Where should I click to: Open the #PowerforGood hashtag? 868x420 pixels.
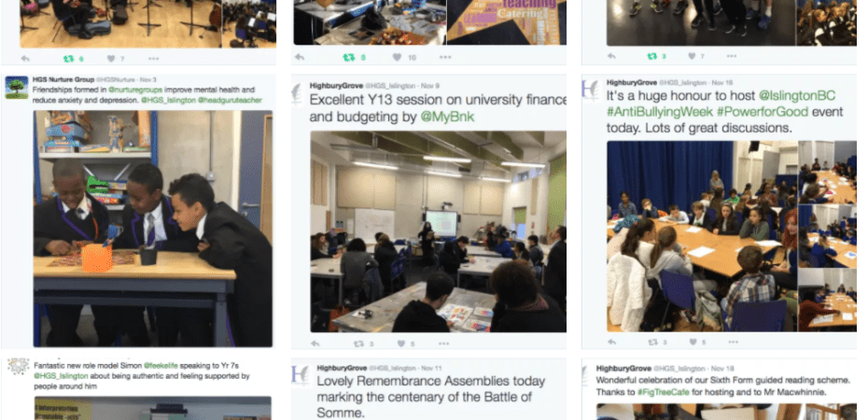(x=763, y=112)
